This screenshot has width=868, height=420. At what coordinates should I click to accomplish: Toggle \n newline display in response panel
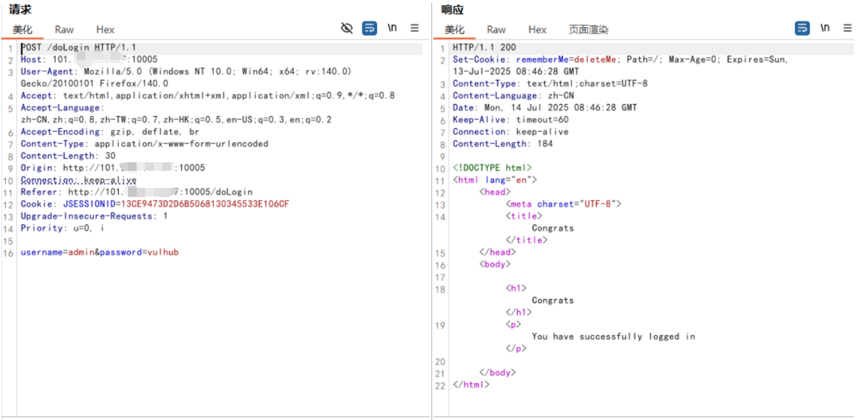pyautogui.click(x=825, y=28)
